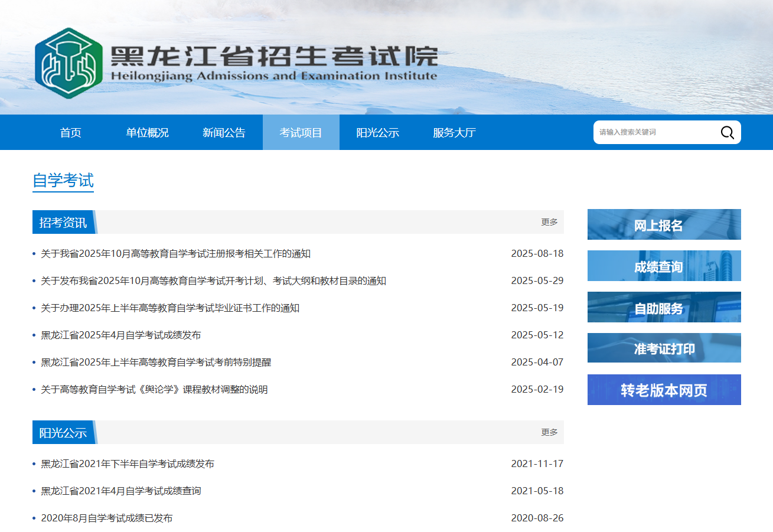The width and height of the screenshot is (773, 532).
Task: Click the 网上报名 banner button
Action: [x=664, y=224]
